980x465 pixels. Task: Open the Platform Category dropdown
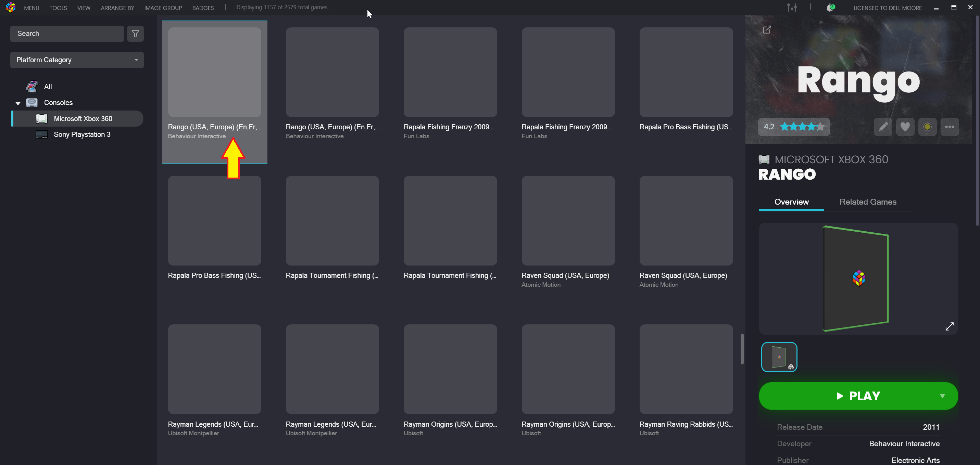point(77,60)
